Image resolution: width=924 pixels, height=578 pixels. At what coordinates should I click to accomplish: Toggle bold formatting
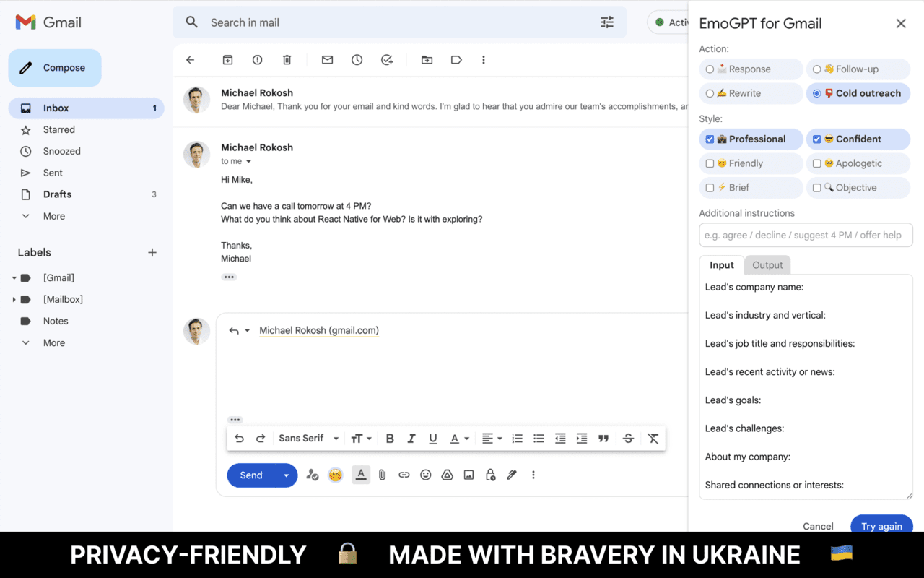[x=390, y=439]
